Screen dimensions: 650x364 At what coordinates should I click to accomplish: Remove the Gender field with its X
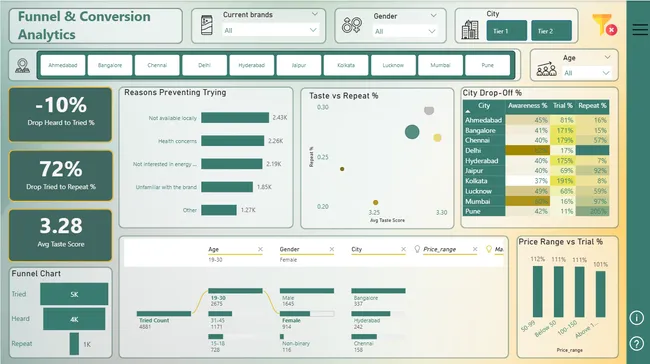click(x=332, y=249)
